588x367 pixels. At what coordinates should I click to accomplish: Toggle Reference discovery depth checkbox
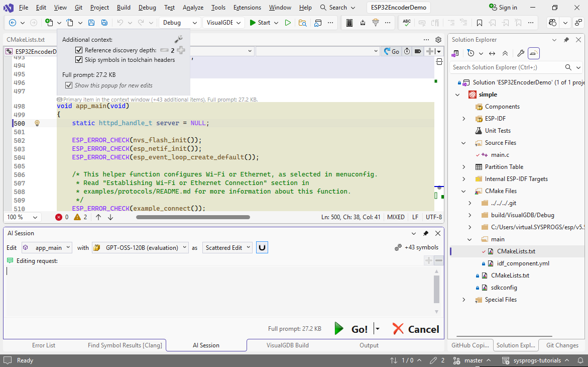click(78, 50)
